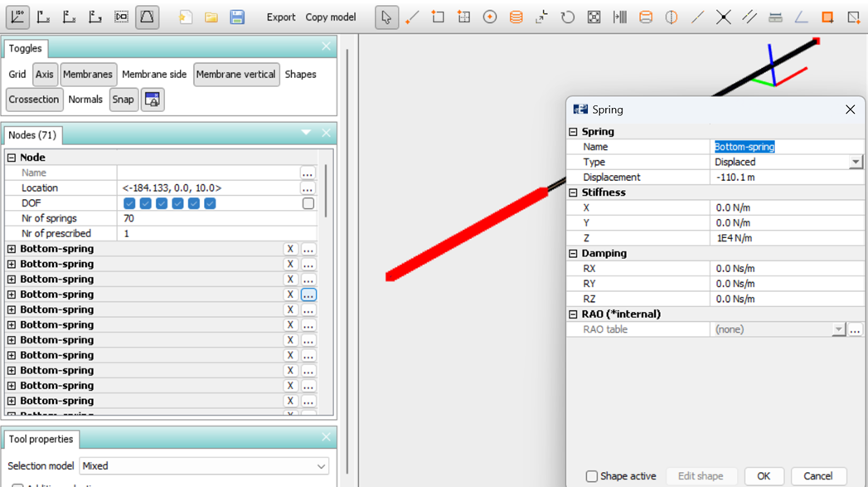
Task: Select the Toggles tab
Action: click(x=26, y=49)
